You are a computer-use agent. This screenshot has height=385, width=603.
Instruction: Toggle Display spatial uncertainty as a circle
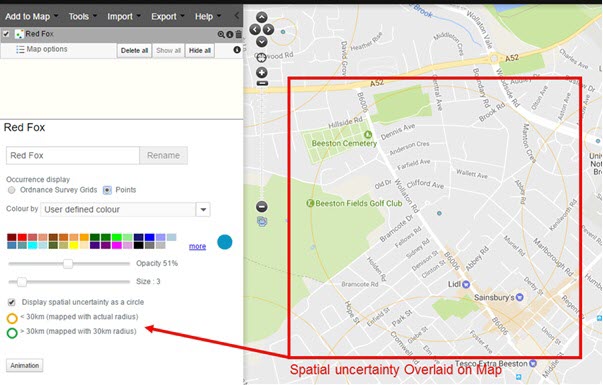click(12, 302)
